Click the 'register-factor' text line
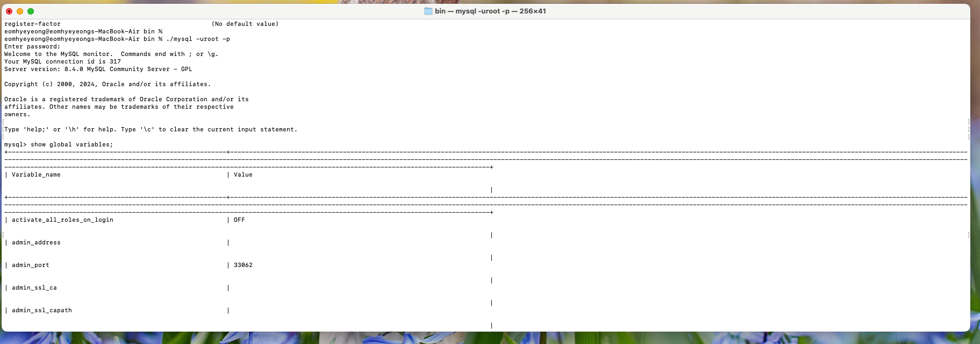Screen dimensions: 980x344 pos(32,24)
